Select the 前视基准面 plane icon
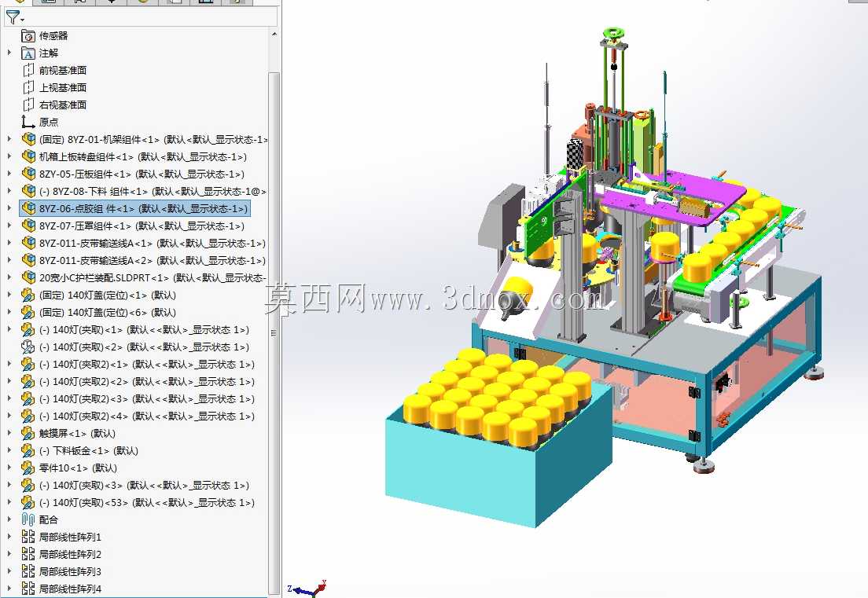The width and height of the screenshot is (868, 598). [x=28, y=70]
